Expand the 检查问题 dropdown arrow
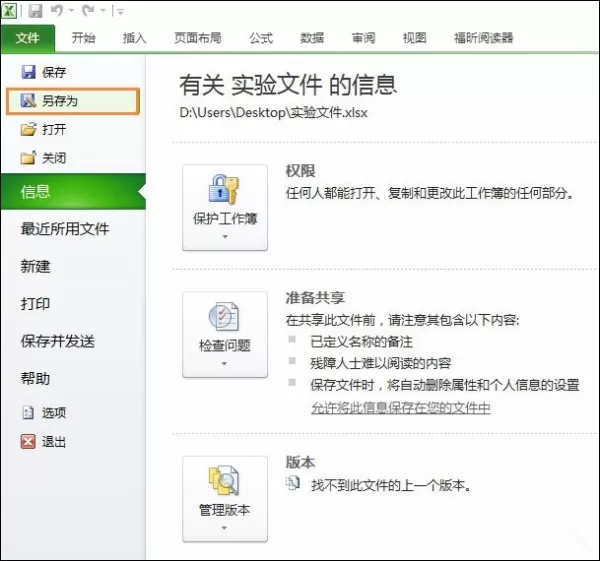This screenshot has width=600, height=561. tap(225, 364)
